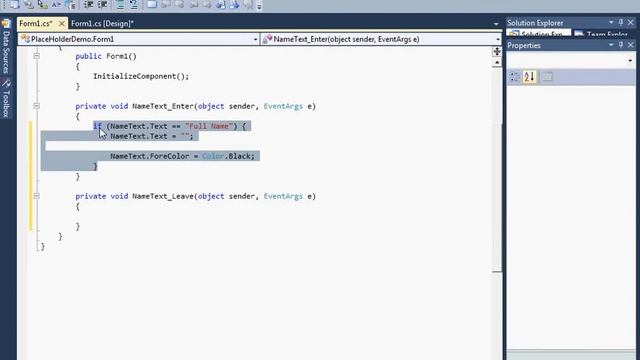Toggle auto-hide pin on Properties panel
This screenshot has width=640, height=360.
tap(621, 45)
